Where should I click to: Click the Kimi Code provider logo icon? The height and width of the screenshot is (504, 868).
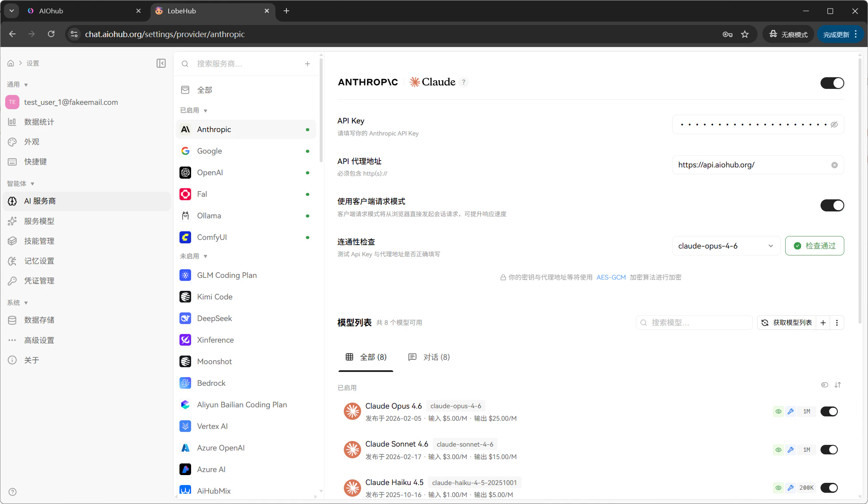click(186, 297)
